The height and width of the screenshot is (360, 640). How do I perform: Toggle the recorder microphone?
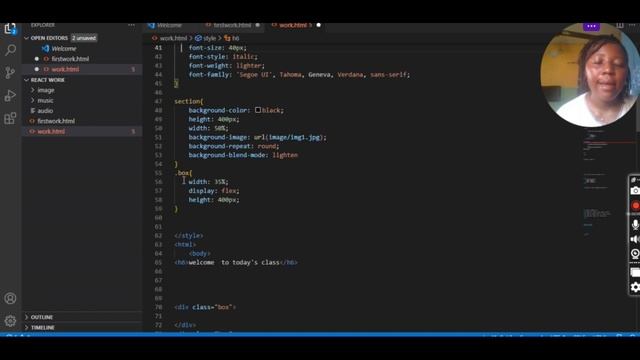pyautogui.click(x=635, y=224)
